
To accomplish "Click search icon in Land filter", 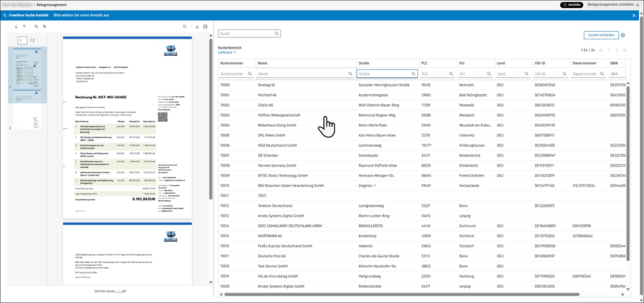I will tap(526, 74).
